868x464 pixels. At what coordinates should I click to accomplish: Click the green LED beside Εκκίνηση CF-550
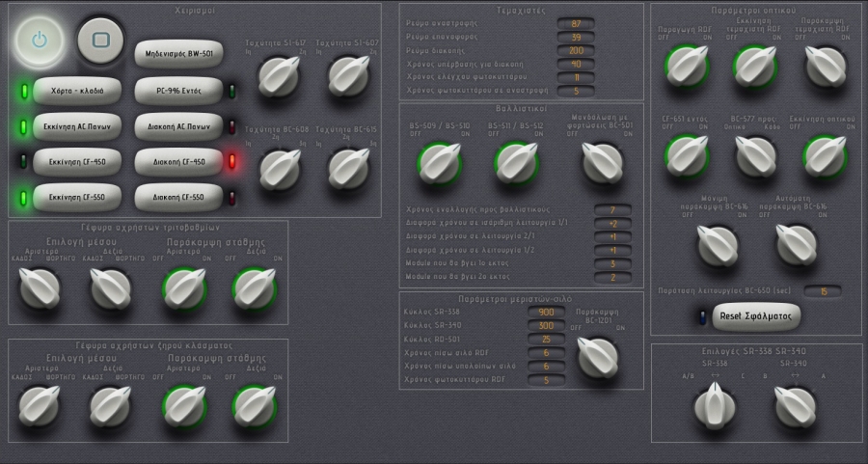23,199
